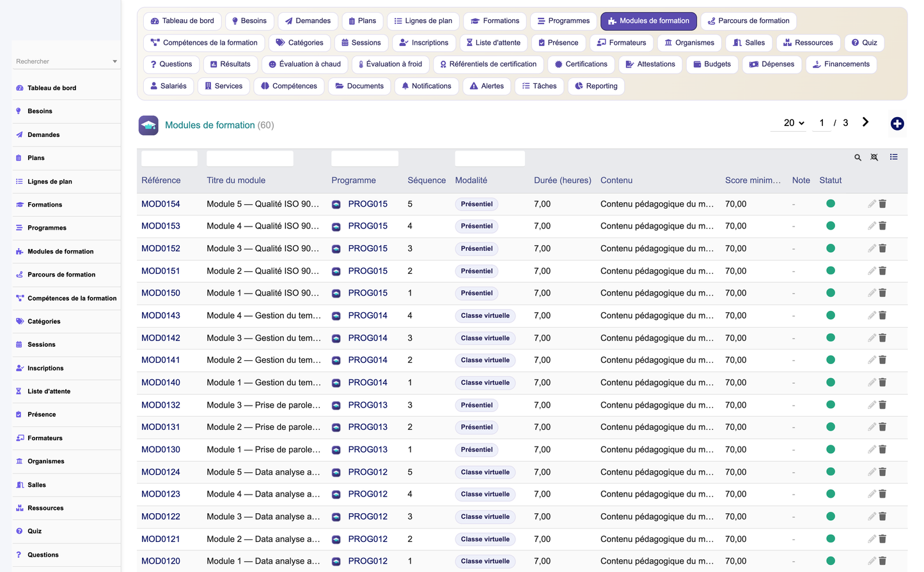The height and width of the screenshot is (572, 924).
Task: Switch to Évaluation à chaud tab
Action: click(x=304, y=64)
